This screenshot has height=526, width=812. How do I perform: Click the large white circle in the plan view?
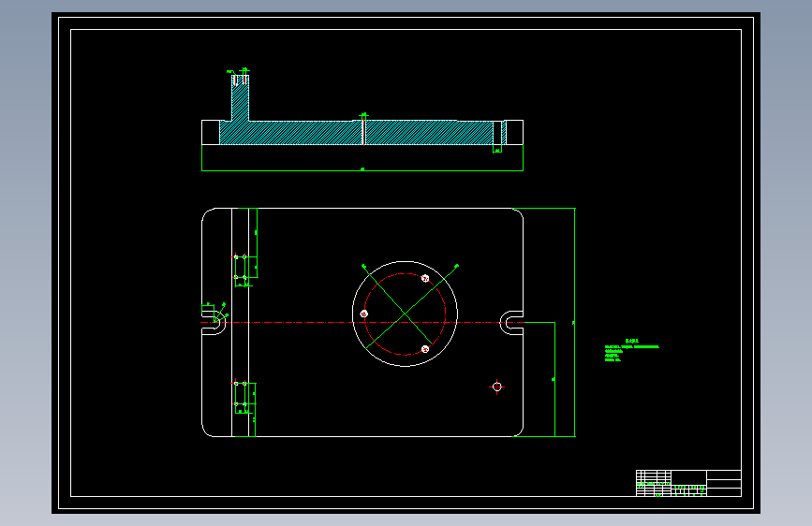pos(405,314)
